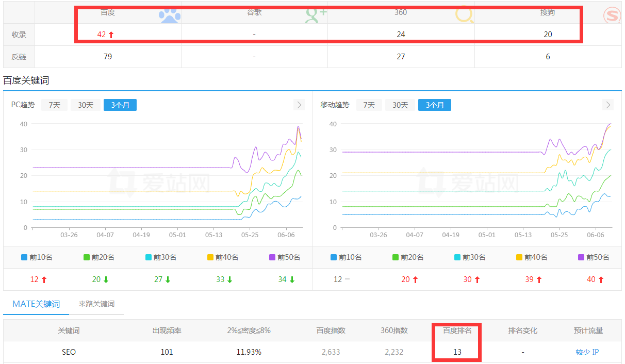
Task: Click the Google plus icon
Action: coord(316,15)
